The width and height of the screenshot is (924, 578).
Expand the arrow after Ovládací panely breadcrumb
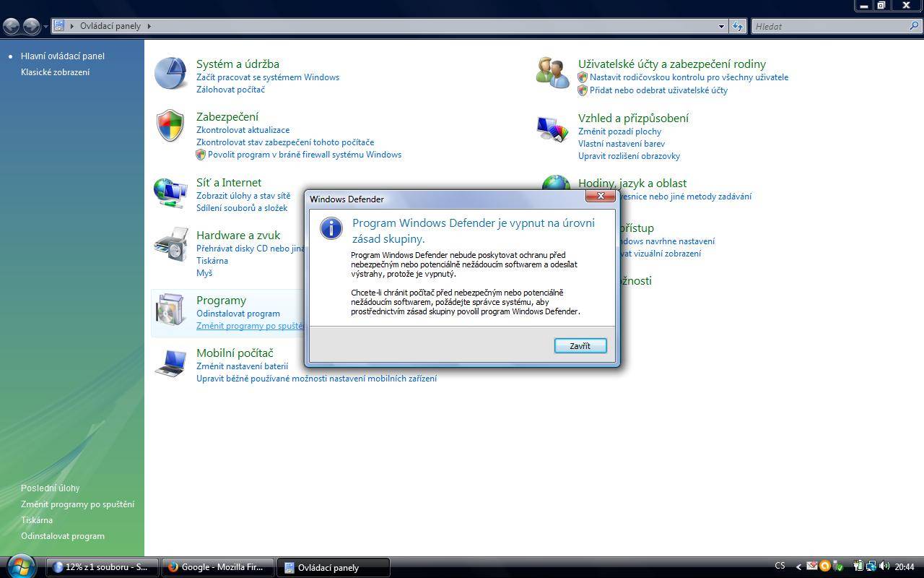click(x=149, y=26)
